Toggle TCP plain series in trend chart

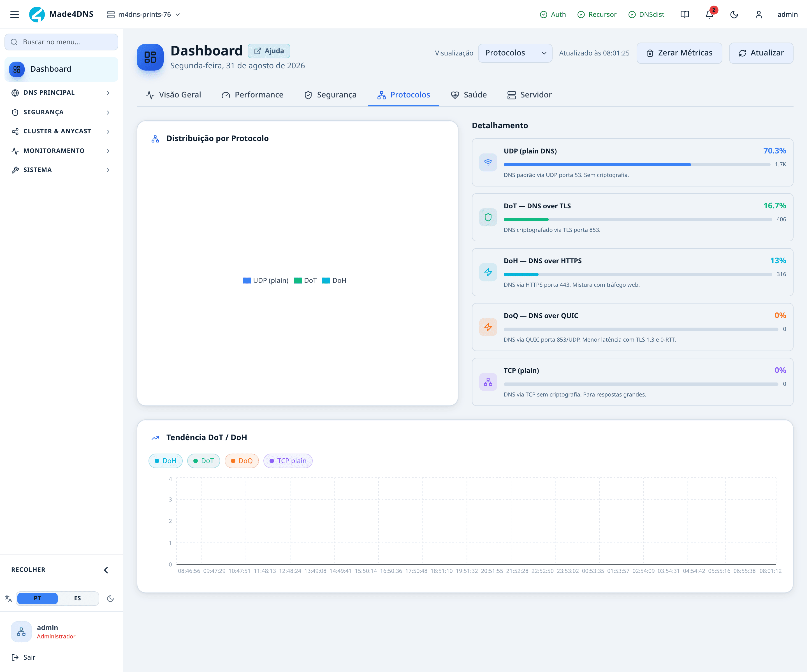(x=288, y=461)
